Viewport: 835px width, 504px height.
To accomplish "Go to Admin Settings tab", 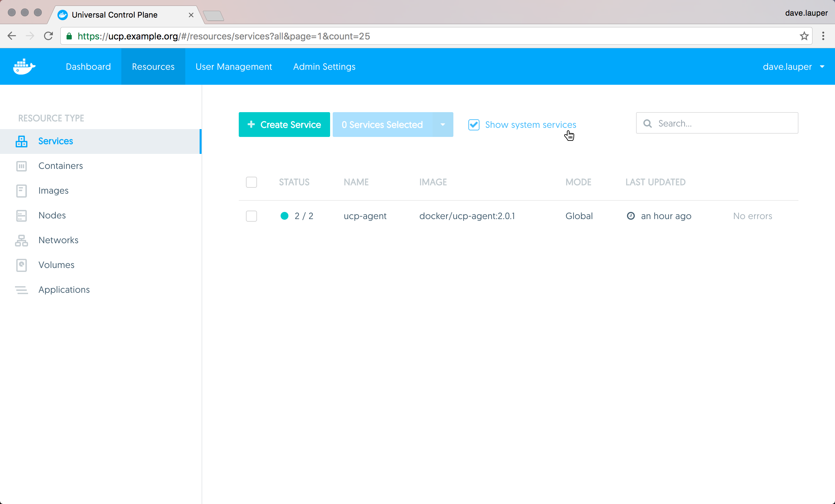I will pos(324,67).
